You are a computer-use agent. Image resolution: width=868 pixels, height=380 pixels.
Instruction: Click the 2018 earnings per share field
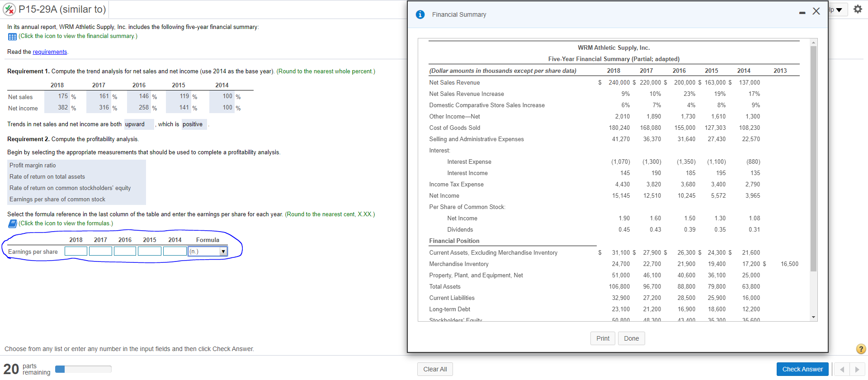[x=76, y=251]
